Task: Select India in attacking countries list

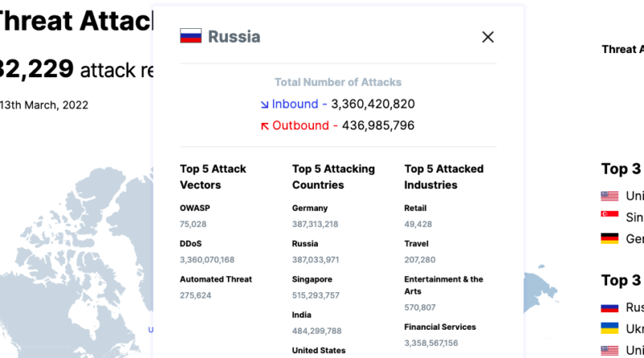Action: tap(301, 315)
